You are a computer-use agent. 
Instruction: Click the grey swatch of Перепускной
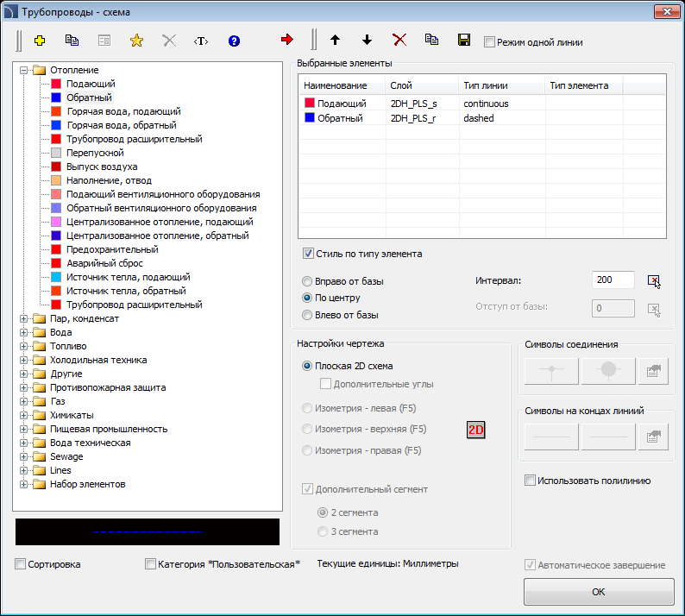coord(56,153)
